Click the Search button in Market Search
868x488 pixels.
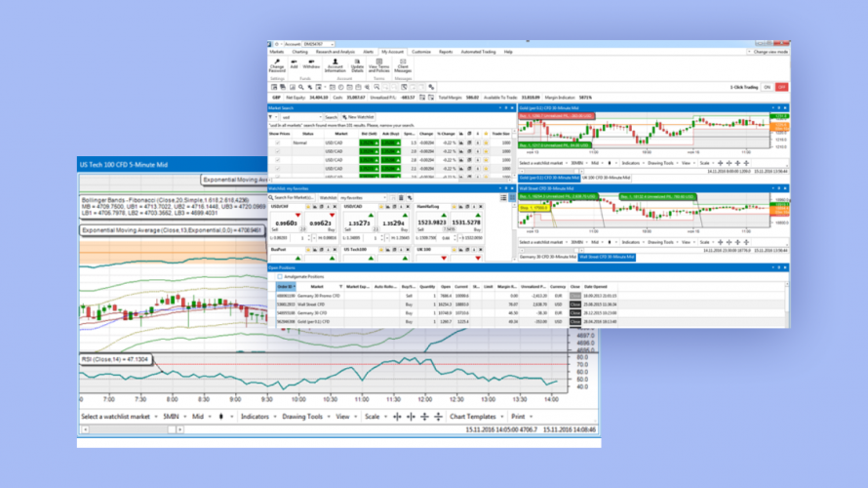331,117
